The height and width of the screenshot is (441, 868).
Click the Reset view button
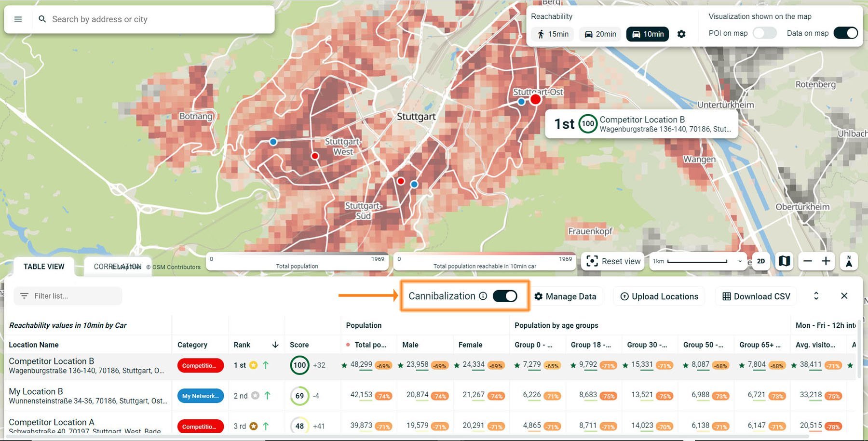point(612,261)
